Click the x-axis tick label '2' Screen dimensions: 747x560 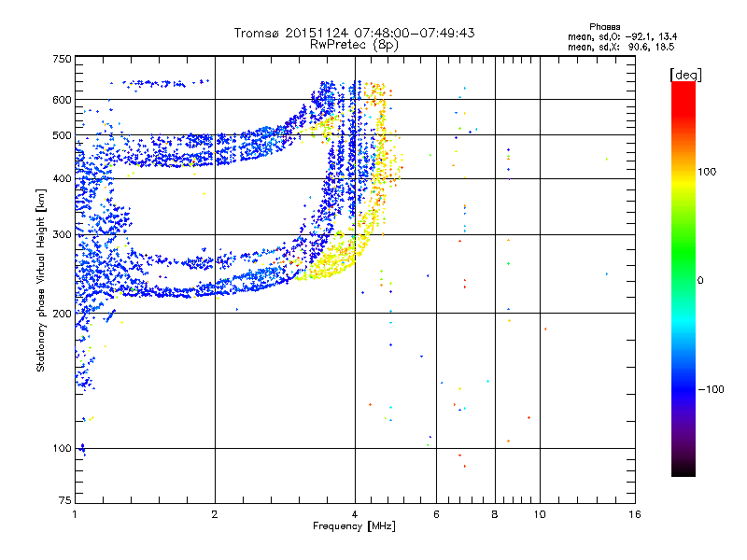tap(215, 514)
